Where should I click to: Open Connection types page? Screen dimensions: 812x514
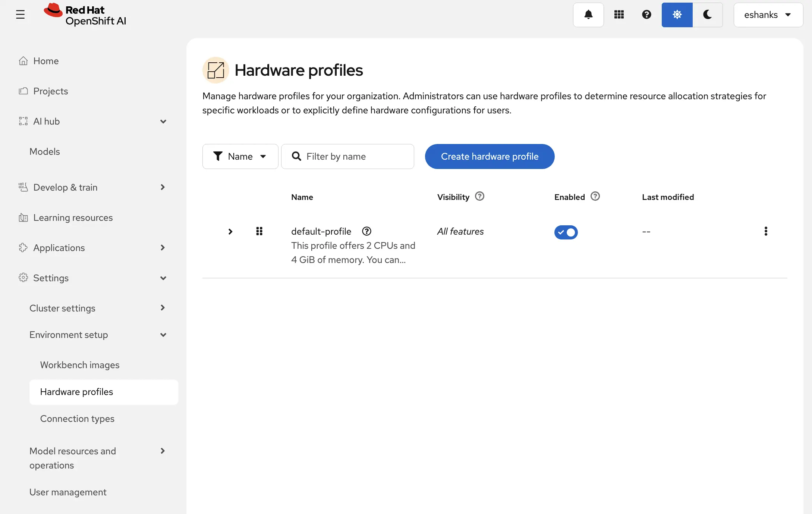tap(77, 419)
